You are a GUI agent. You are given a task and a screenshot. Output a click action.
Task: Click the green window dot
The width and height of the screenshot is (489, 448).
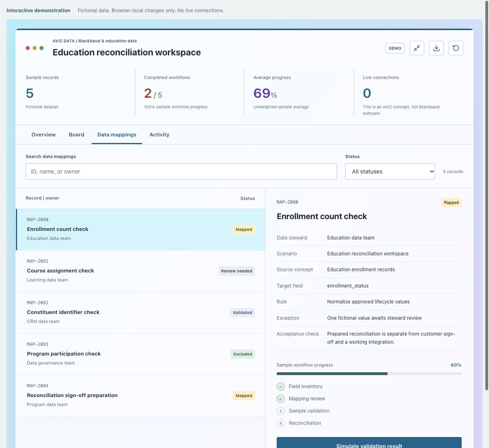[x=42, y=48]
